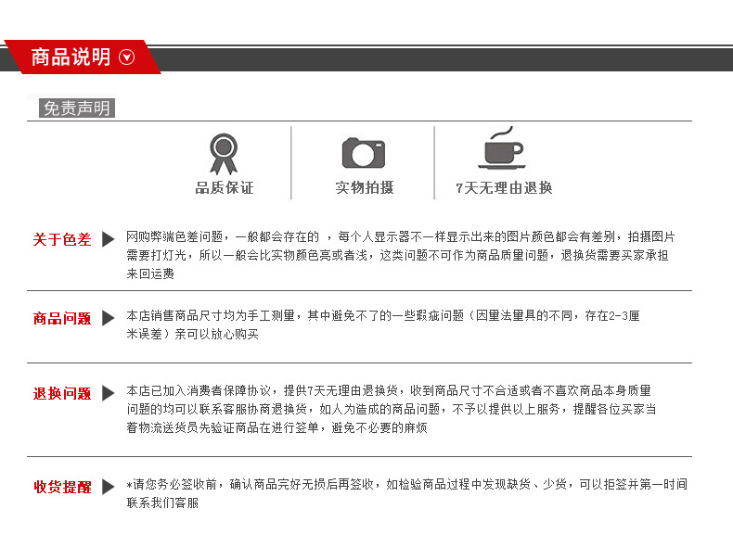Click the gray 免责声明 label
The width and height of the screenshot is (733, 560).
point(77,108)
